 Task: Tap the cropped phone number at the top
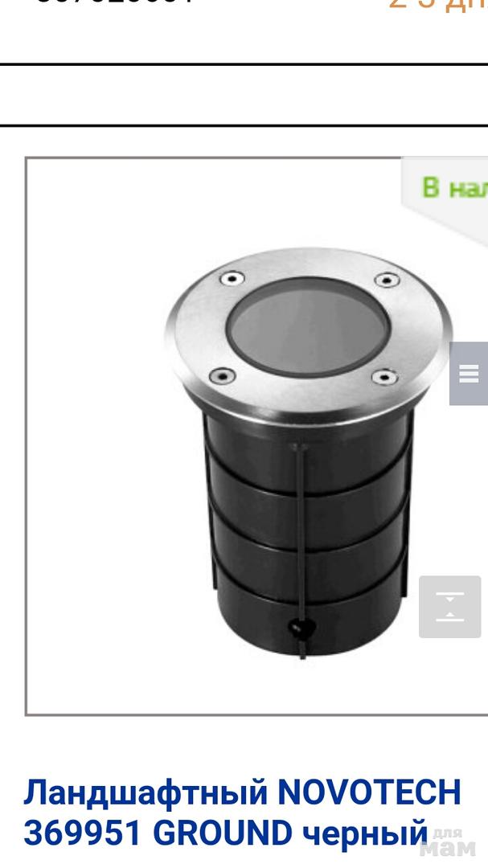click(x=115, y=2)
